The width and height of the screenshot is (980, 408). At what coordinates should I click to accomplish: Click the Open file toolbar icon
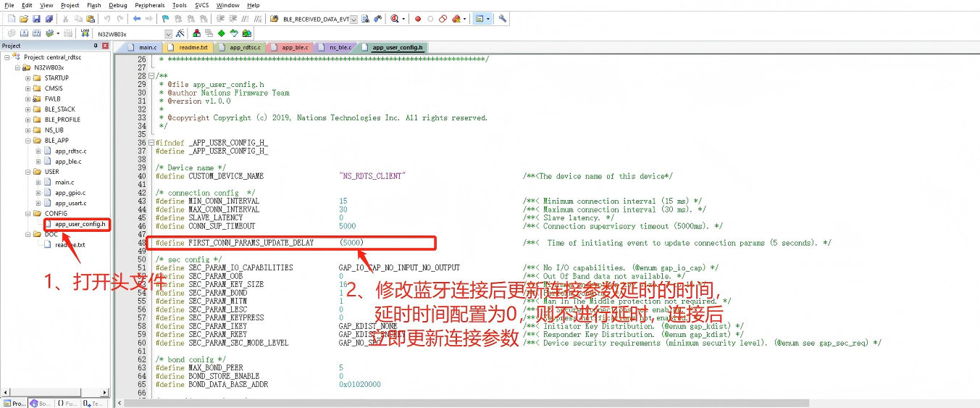(x=24, y=19)
